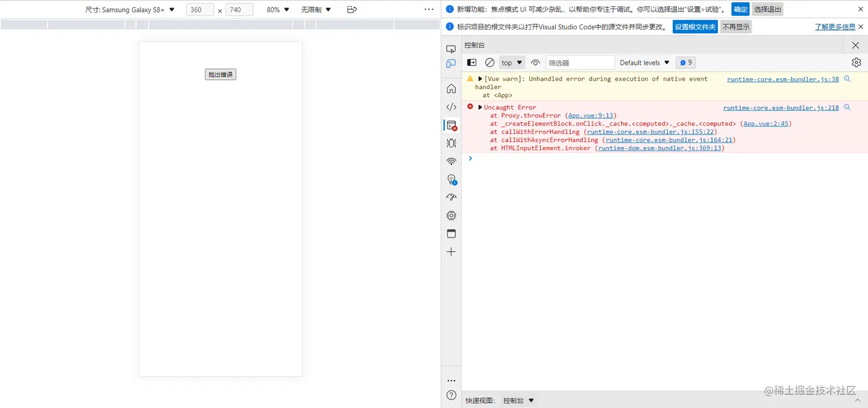Viewport: 868px width, 408px height.
Task: Click the eye icon to create live expression
Action: tap(536, 63)
